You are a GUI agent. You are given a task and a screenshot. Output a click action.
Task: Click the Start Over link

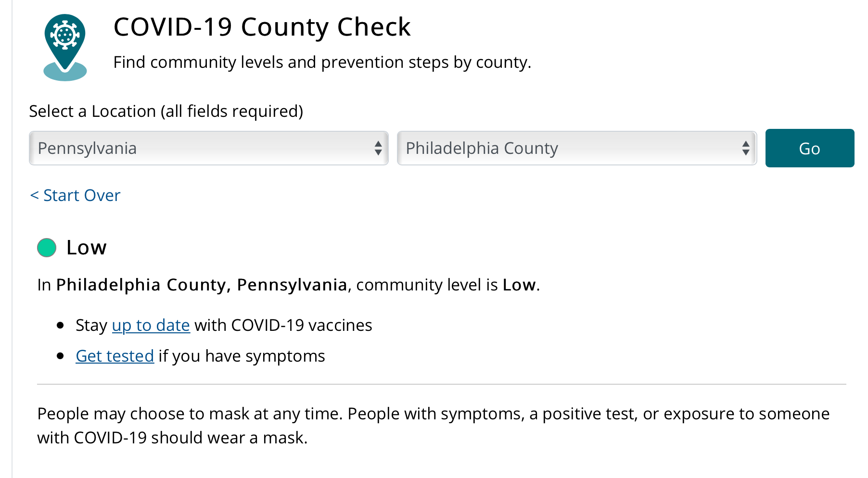[75, 195]
